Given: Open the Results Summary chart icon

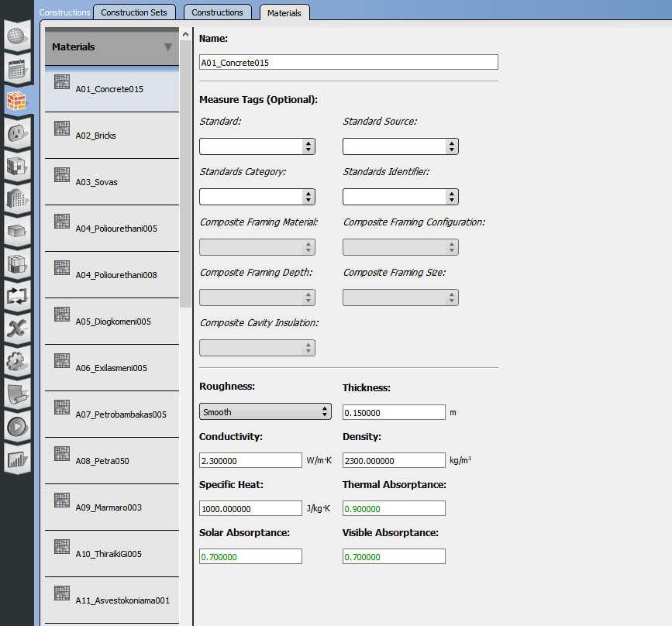Looking at the screenshot, I should 17,459.
